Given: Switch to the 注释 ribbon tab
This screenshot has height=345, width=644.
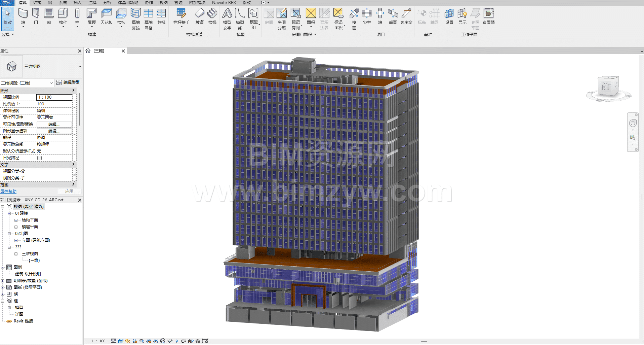Looking at the screenshot, I should (x=92, y=3).
